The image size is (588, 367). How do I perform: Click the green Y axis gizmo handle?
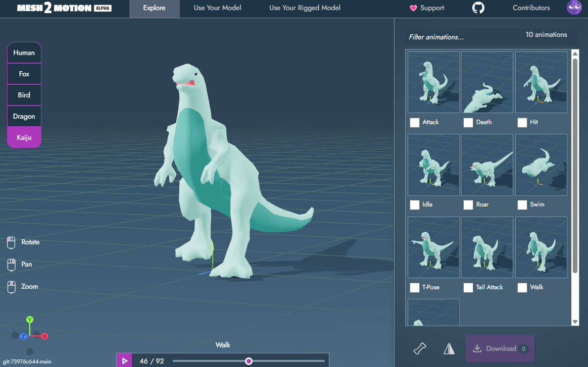[x=30, y=320]
